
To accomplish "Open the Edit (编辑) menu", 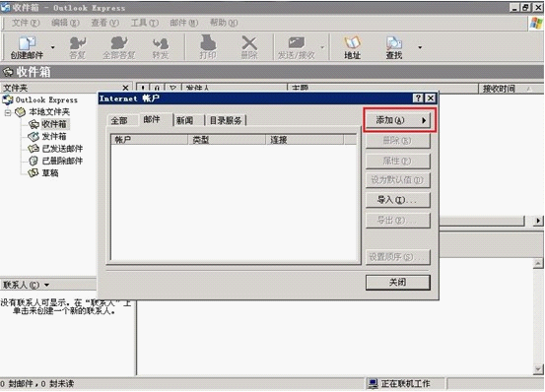I will (x=65, y=23).
